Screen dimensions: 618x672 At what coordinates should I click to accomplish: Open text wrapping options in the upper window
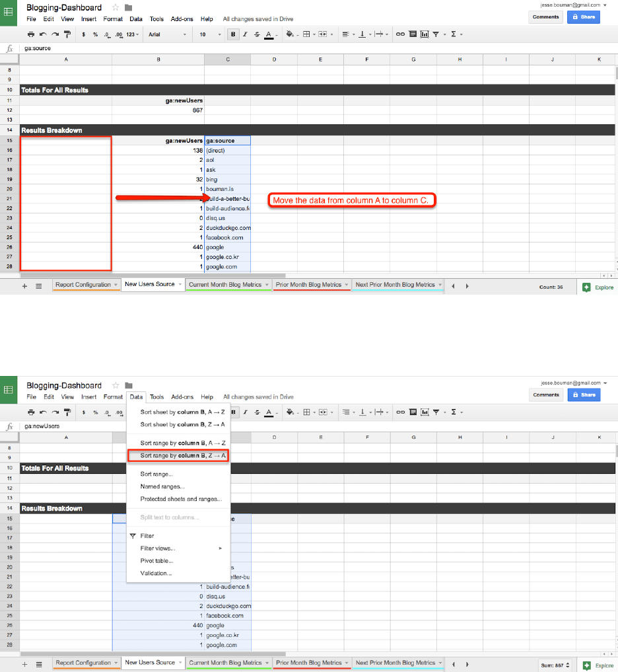click(378, 34)
